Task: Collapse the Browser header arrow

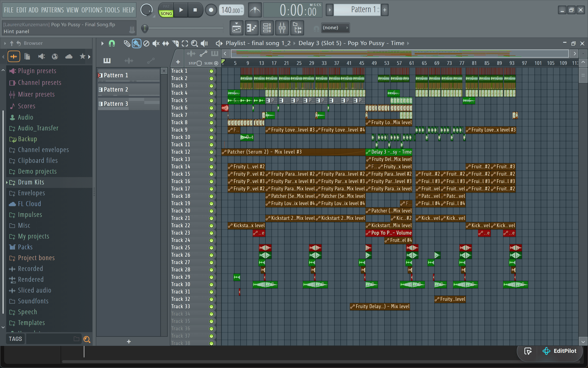Action: point(5,43)
